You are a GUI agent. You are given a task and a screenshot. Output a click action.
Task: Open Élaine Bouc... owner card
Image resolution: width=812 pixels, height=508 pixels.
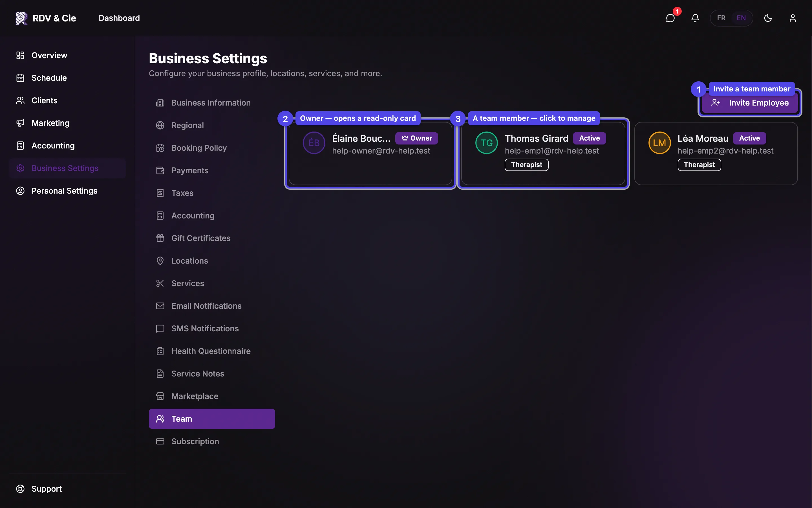pos(370,154)
